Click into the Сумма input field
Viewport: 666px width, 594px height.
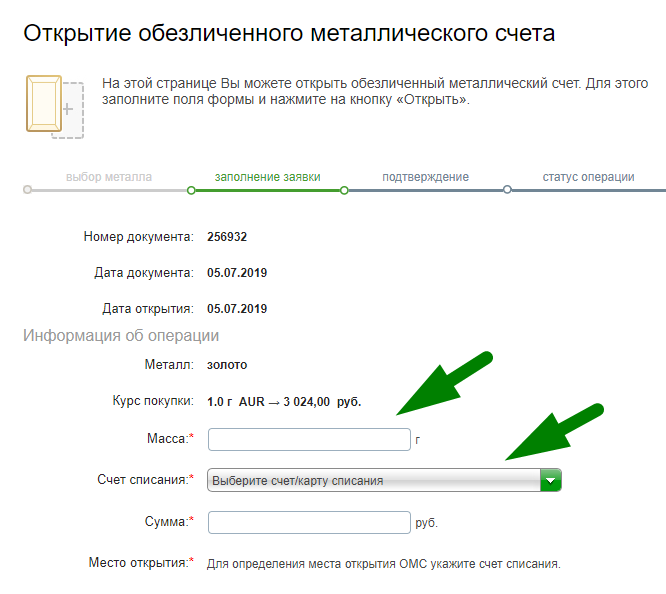308,522
